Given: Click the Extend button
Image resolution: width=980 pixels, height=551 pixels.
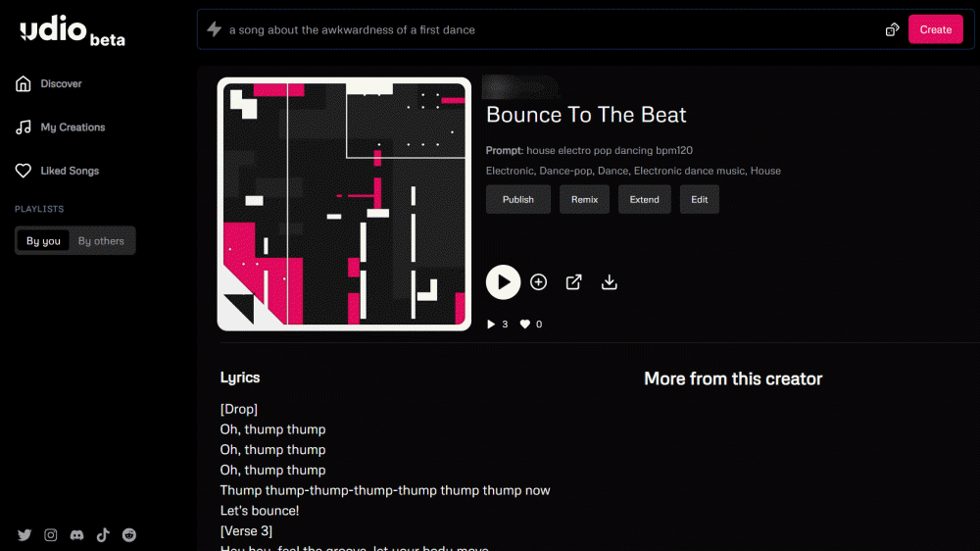Looking at the screenshot, I should click(644, 199).
